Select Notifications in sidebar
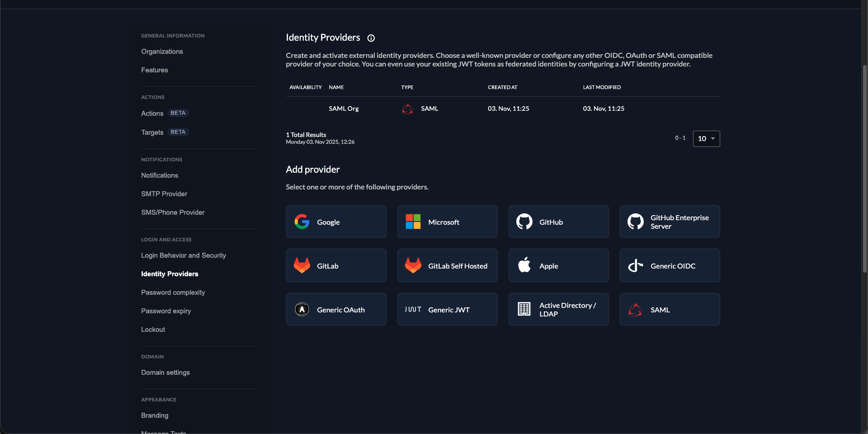The height and width of the screenshot is (434, 868). pyautogui.click(x=160, y=175)
